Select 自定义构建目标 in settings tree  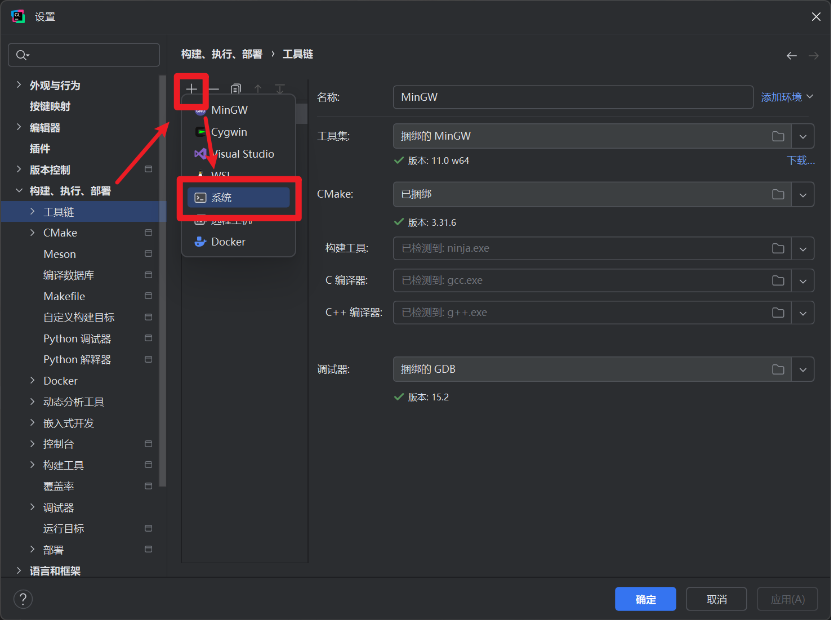pos(79,317)
